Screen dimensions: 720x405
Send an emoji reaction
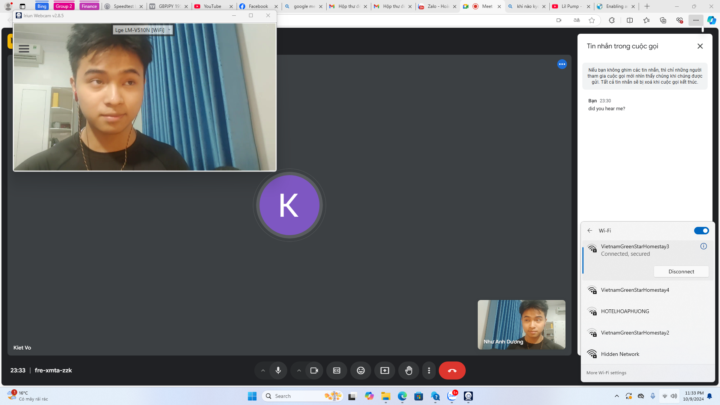360,371
